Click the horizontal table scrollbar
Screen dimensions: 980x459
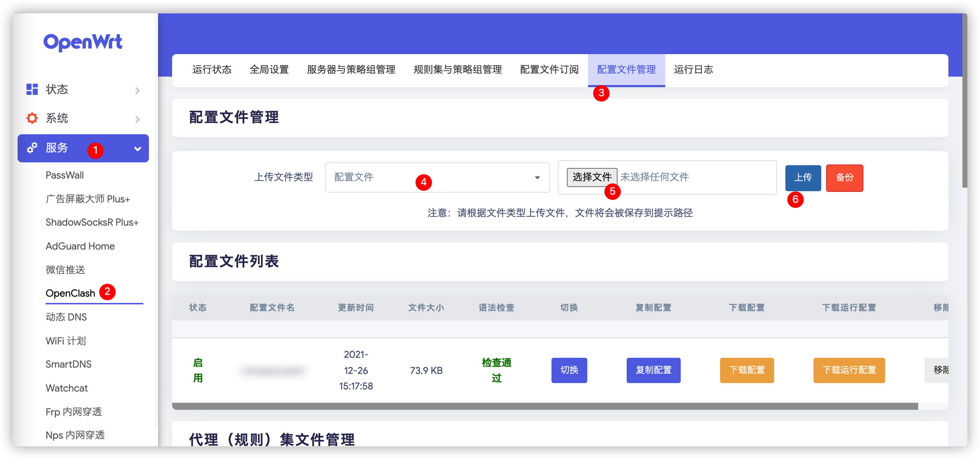click(x=544, y=406)
